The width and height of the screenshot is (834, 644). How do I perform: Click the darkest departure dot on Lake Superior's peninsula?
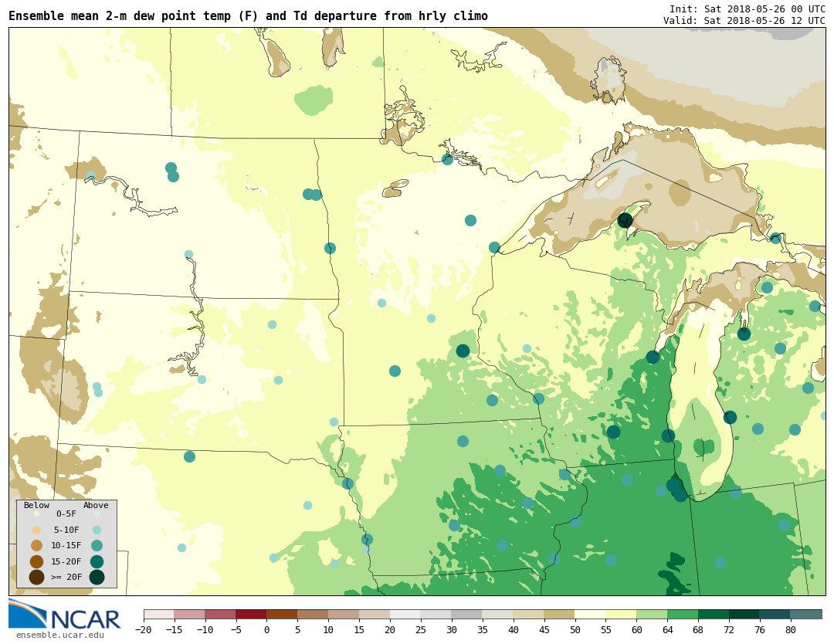[625, 220]
